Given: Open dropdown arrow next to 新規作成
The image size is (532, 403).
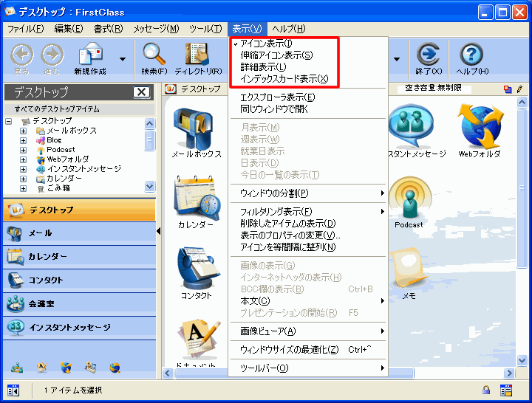Looking at the screenshot, I should pos(122,58).
